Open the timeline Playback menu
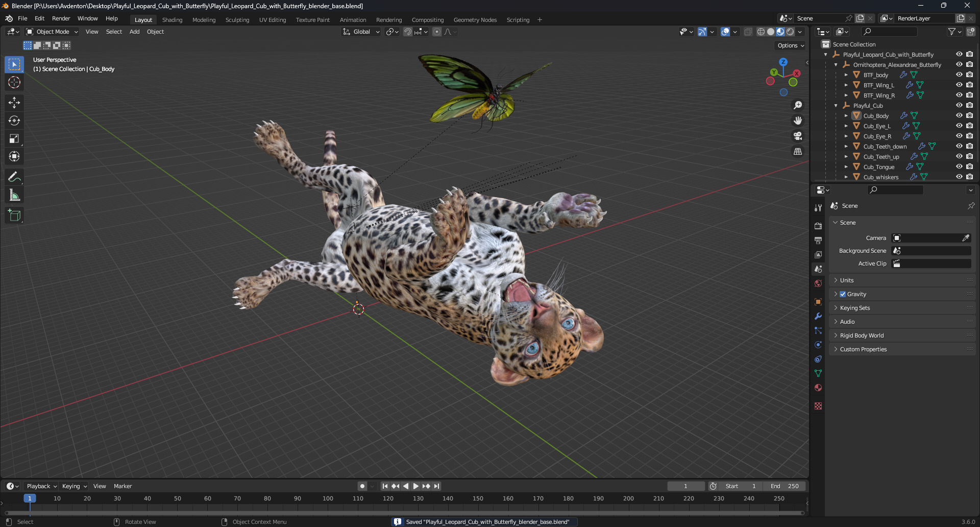The width and height of the screenshot is (980, 527). click(x=41, y=486)
